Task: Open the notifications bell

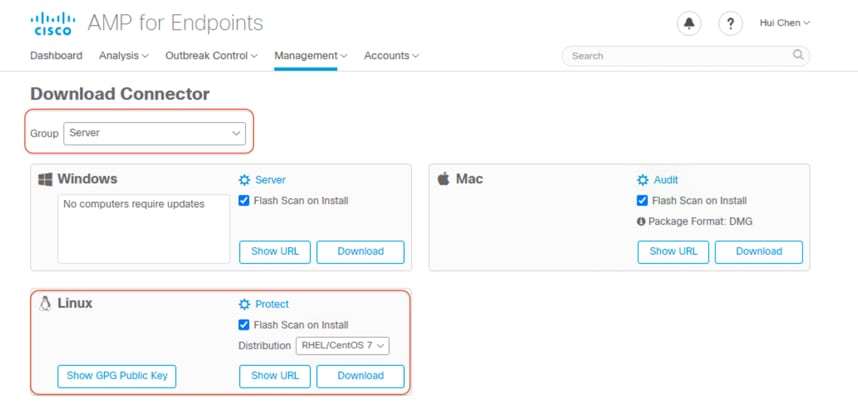Action: (689, 24)
